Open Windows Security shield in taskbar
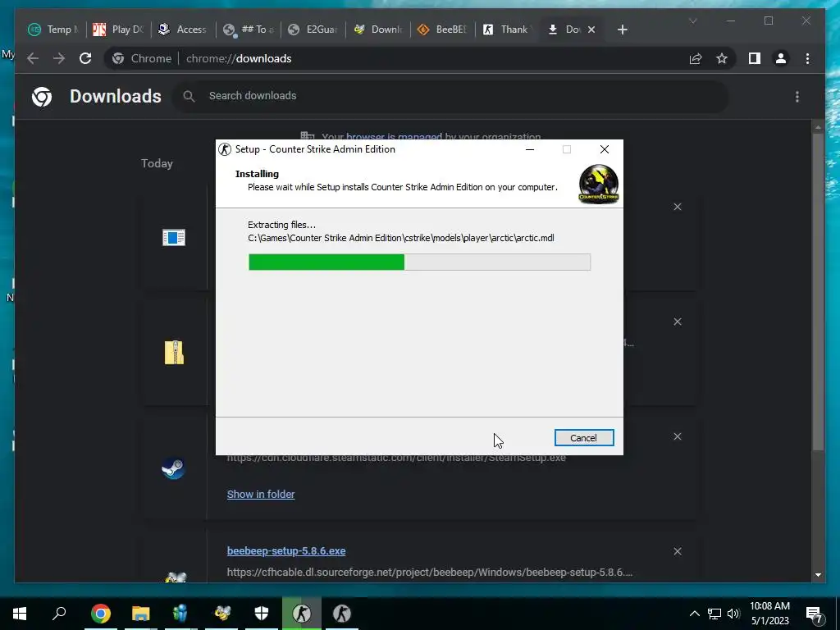Viewport: 840px width, 630px height. 262,614
